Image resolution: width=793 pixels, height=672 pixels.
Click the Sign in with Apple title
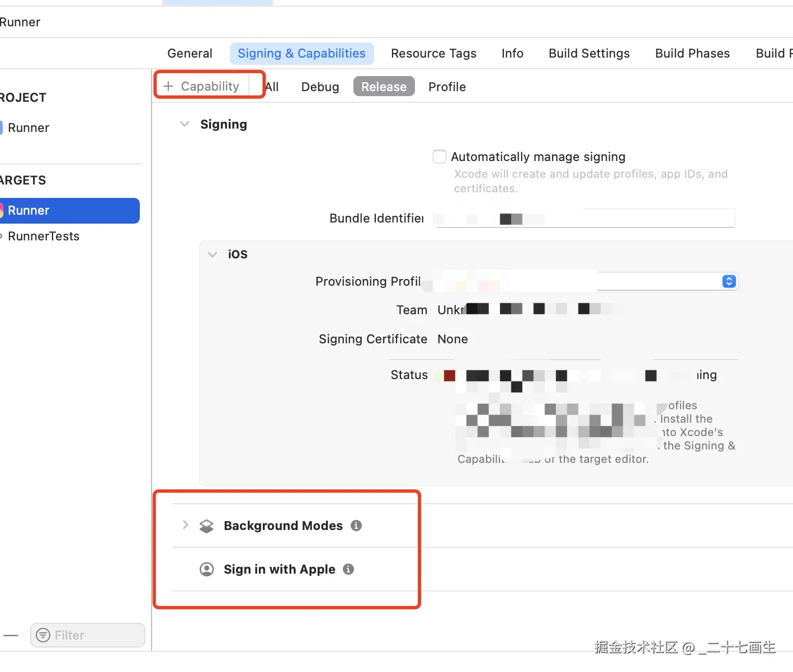coord(280,569)
